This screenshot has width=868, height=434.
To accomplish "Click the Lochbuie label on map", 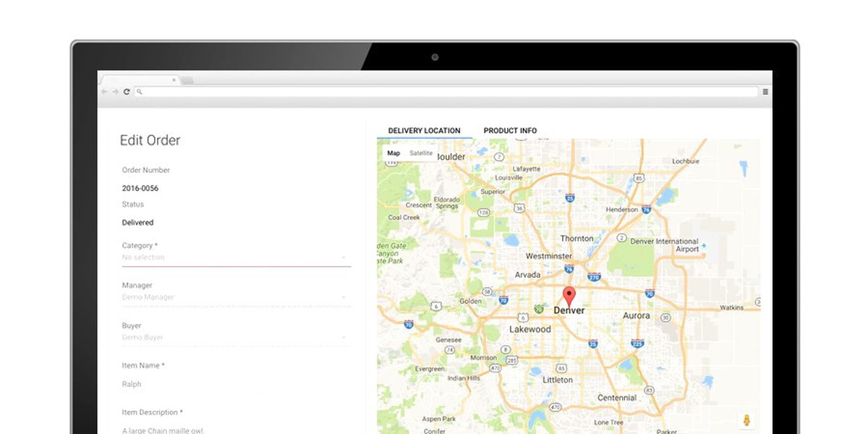I will 686,161.
